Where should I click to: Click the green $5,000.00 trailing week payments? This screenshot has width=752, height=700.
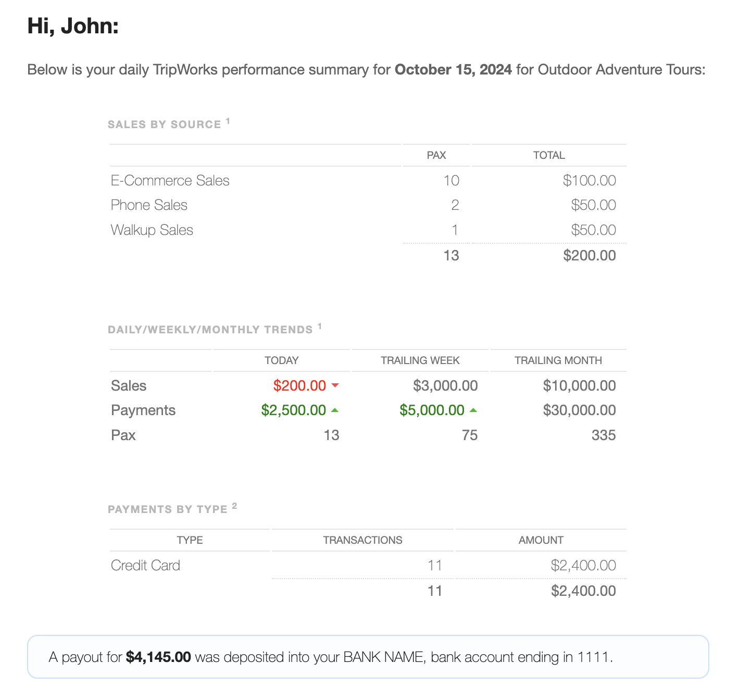(x=432, y=410)
